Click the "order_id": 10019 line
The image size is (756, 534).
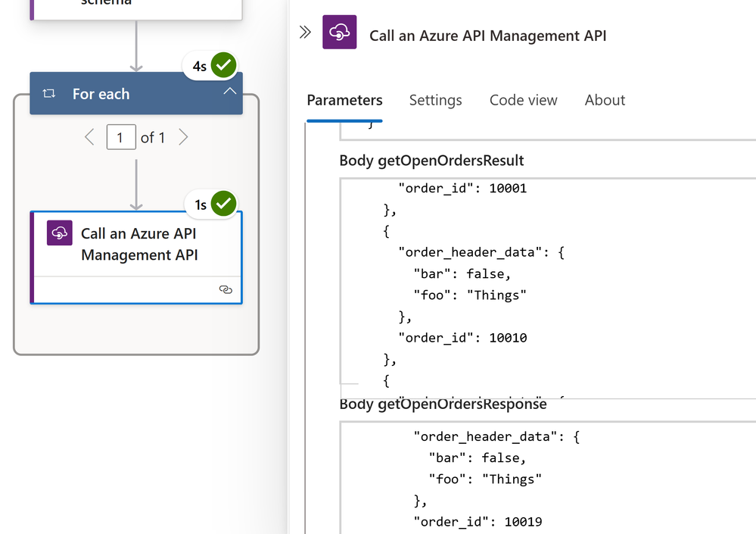click(x=478, y=522)
